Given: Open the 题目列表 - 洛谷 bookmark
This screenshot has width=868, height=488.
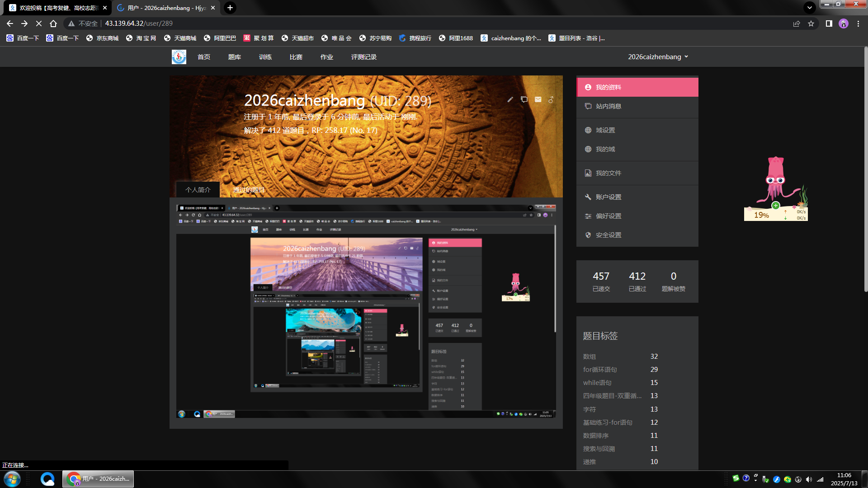Looking at the screenshot, I should tap(576, 38).
